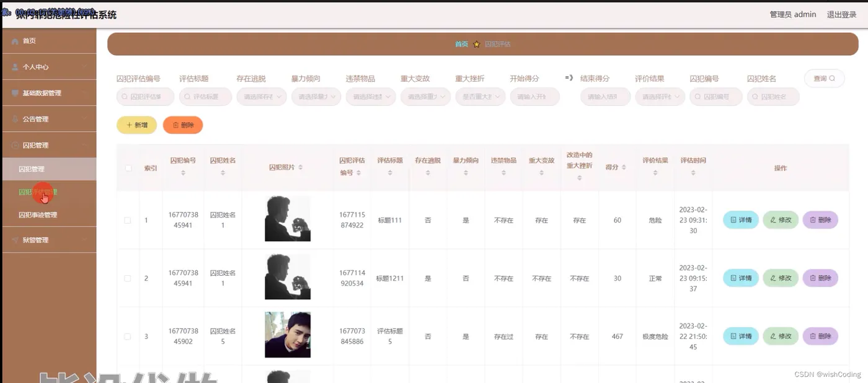Sort by 评价结果 column arrows
This screenshot has width=868, height=383.
click(x=655, y=173)
